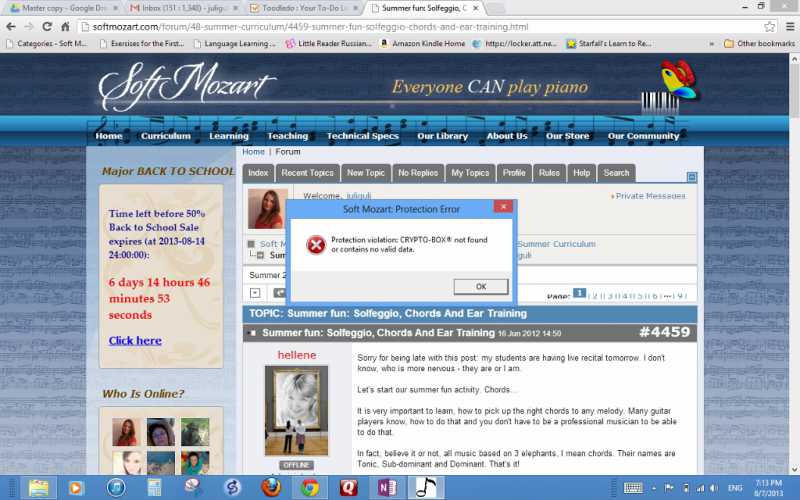Select the forum Profile tab
The image size is (800, 500).
(x=514, y=173)
